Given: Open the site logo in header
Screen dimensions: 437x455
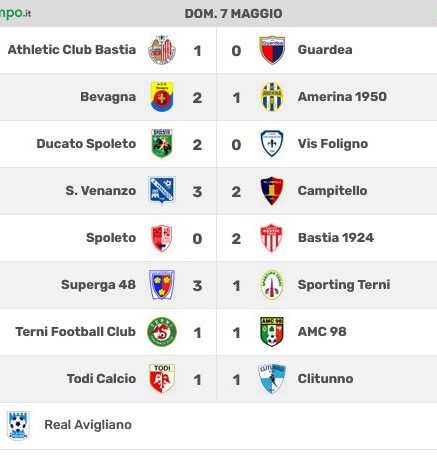Looking at the screenshot, I should 15,13.
